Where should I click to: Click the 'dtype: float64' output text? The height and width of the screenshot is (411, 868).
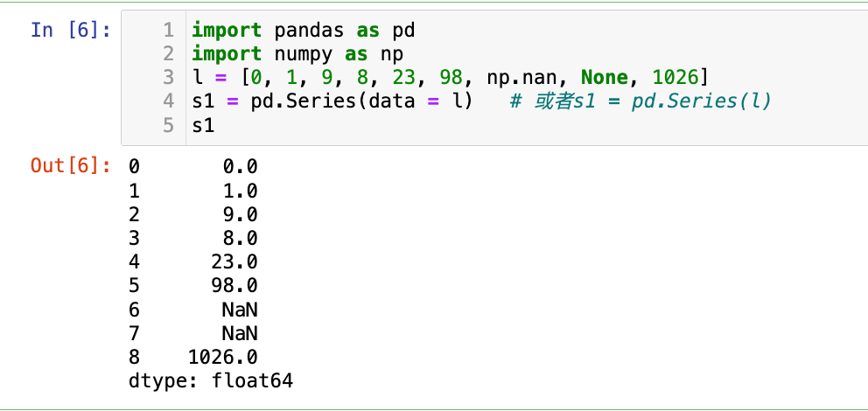tap(210, 381)
